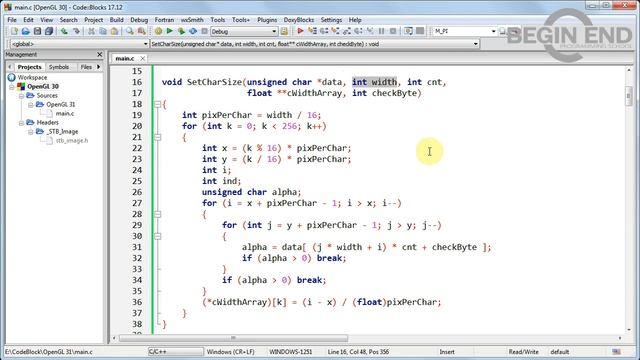Open the Edit menu
Viewport: 640px width, 360px height.
coord(28,20)
